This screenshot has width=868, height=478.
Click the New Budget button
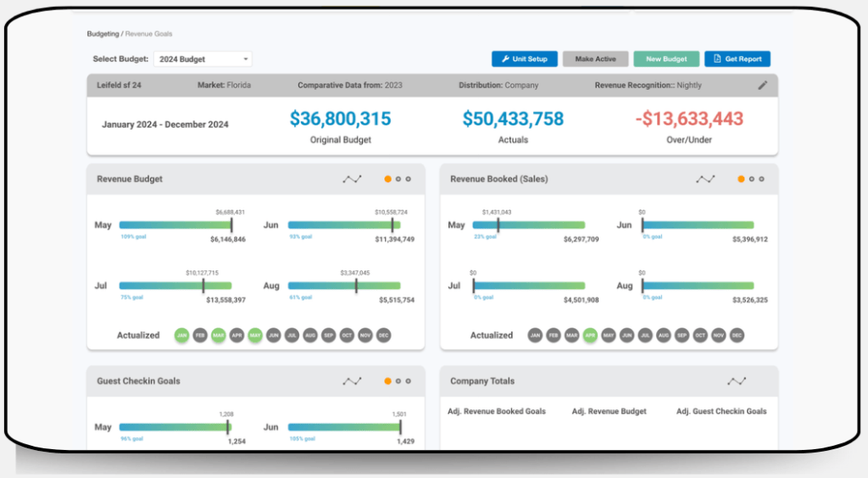(x=666, y=59)
